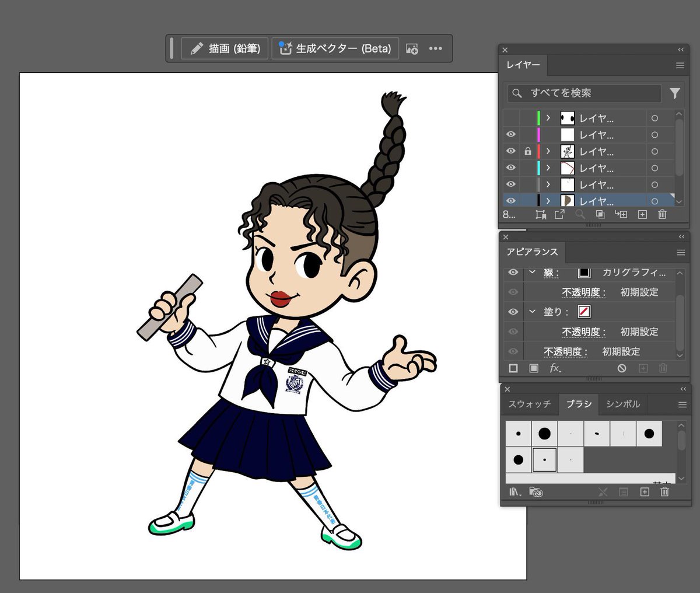Switch to the シンボル tab

[622, 404]
